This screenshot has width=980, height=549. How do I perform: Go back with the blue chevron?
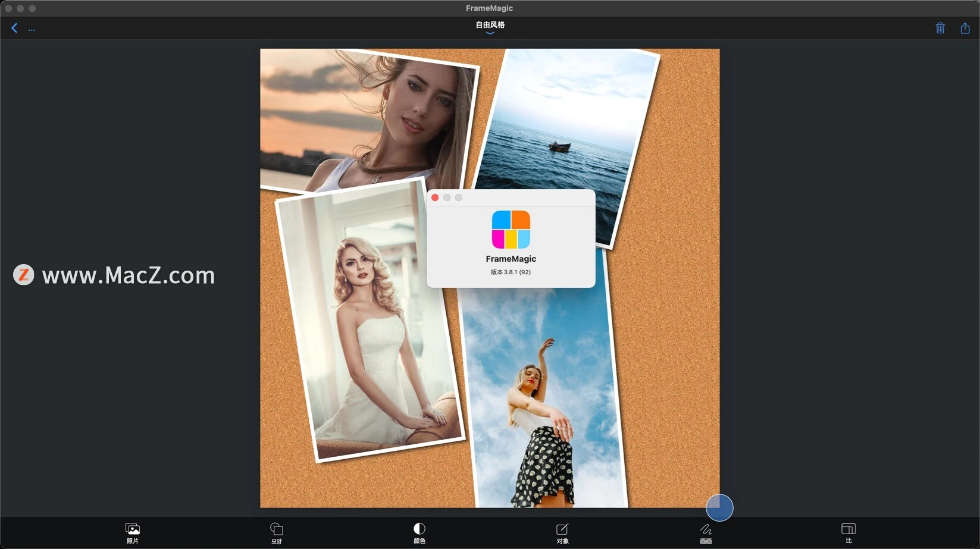pos(14,28)
